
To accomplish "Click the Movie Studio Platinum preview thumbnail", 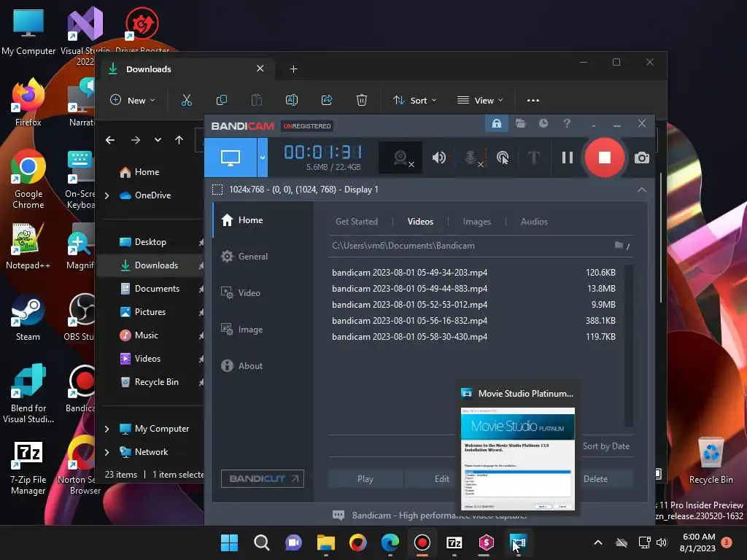I will (x=518, y=459).
